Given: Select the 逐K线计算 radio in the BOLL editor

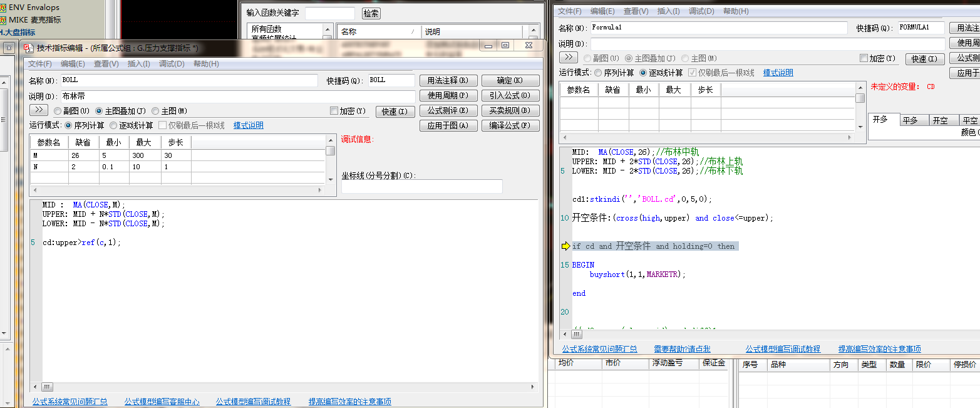Looking at the screenshot, I should 114,125.
